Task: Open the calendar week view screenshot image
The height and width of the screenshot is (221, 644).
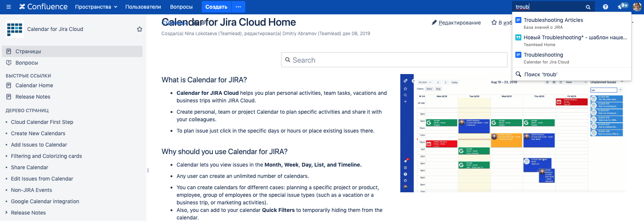Action: [513, 133]
